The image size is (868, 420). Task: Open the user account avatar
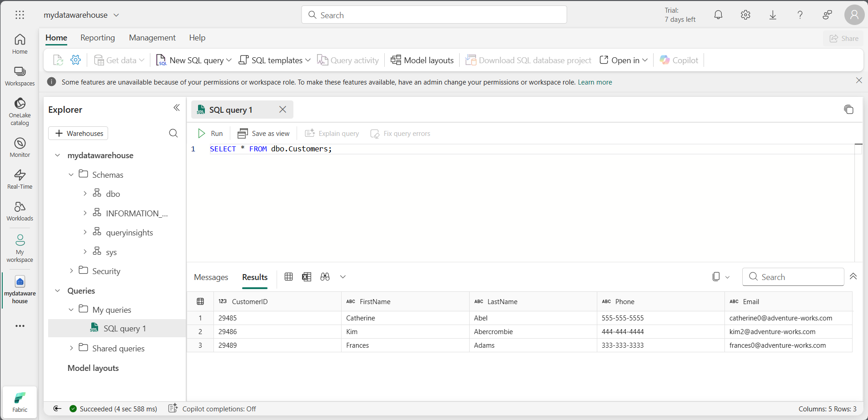click(854, 15)
